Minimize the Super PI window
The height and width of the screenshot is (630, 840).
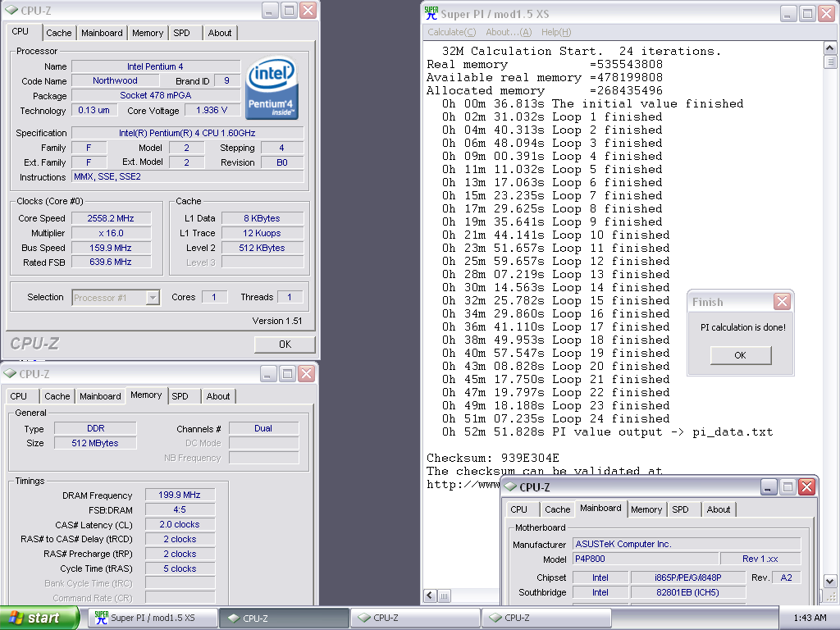(787, 13)
